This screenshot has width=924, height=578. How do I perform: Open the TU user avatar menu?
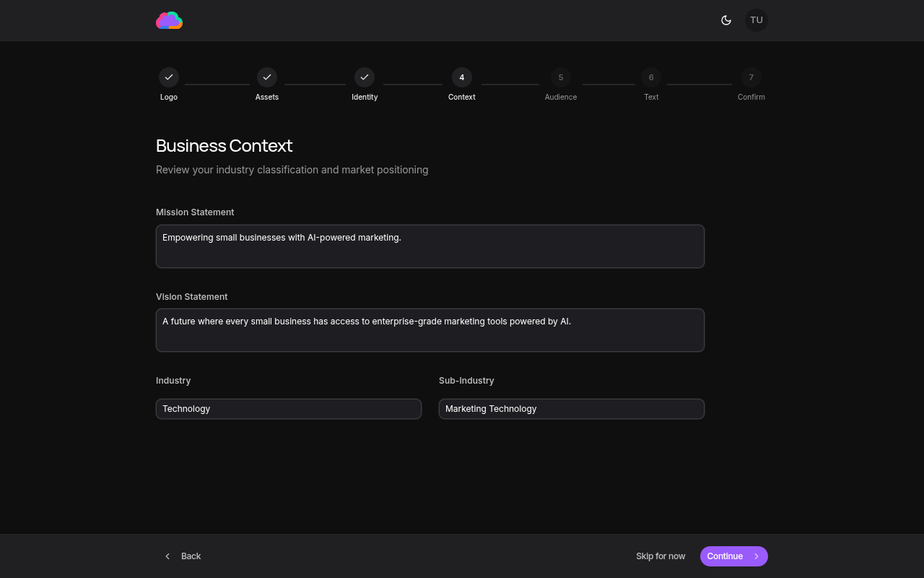coord(757,20)
